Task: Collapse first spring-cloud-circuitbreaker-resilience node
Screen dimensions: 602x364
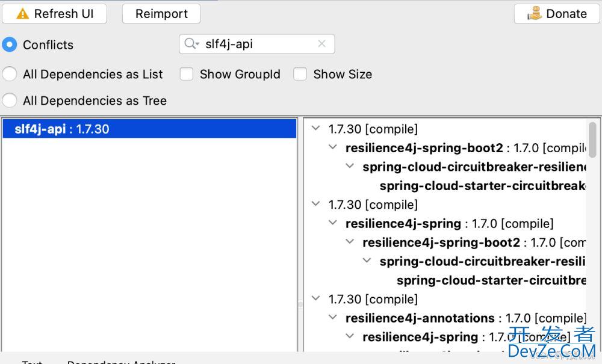Action: click(350, 165)
